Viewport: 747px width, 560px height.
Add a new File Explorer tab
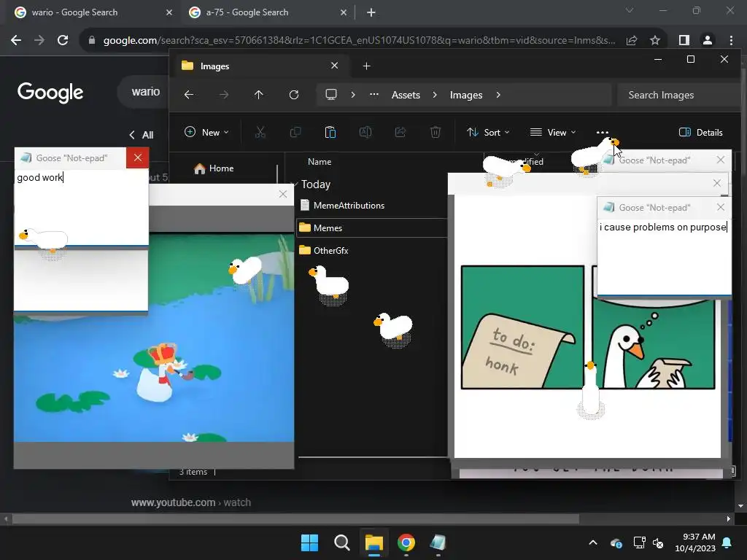(366, 66)
